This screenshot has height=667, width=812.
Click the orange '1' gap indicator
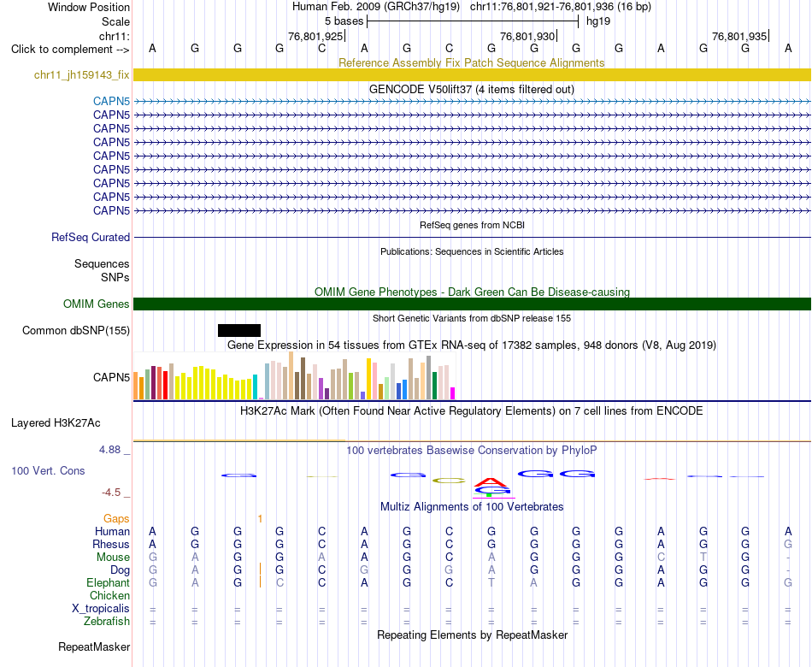(260, 519)
